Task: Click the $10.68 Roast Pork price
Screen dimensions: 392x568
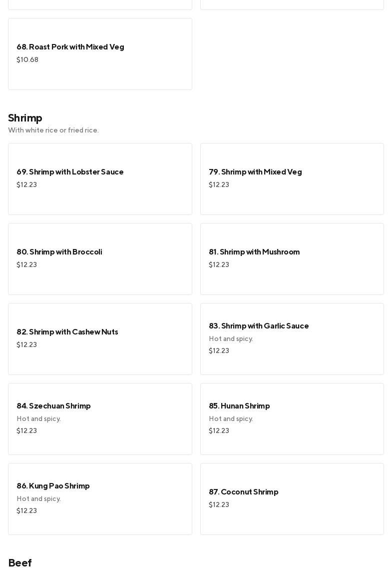Action: tap(27, 60)
